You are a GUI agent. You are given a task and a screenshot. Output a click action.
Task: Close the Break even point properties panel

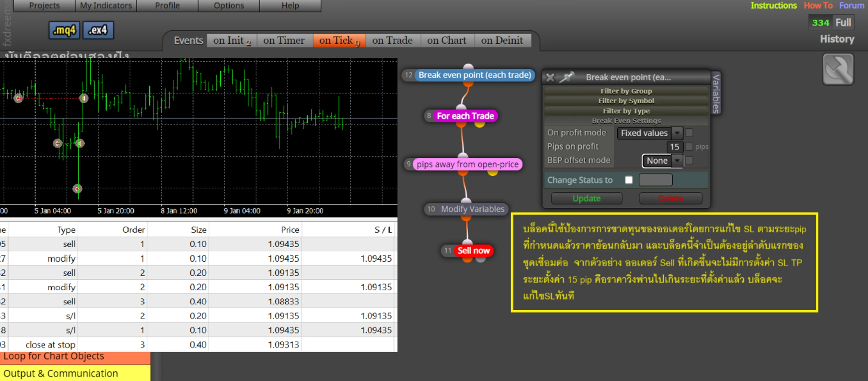[550, 78]
